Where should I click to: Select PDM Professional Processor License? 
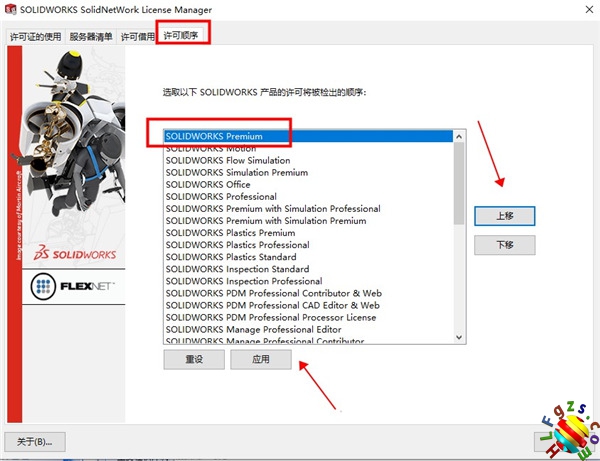(x=309, y=317)
